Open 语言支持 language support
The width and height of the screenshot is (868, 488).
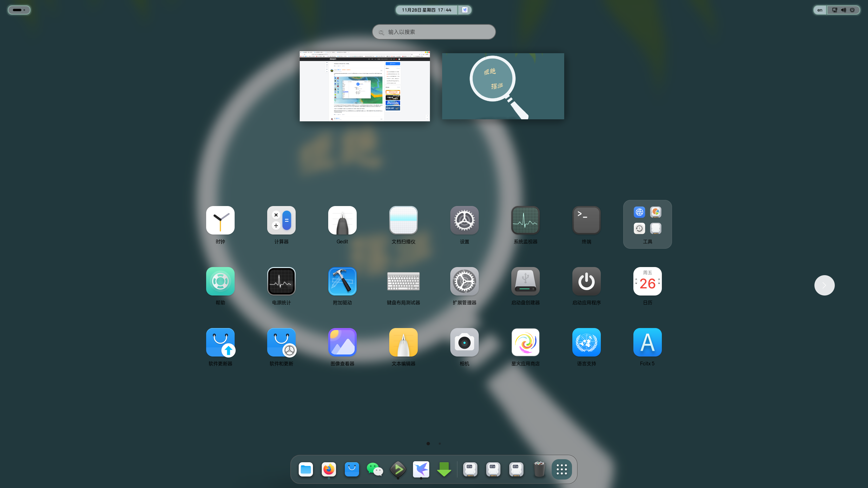pyautogui.click(x=586, y=347)
